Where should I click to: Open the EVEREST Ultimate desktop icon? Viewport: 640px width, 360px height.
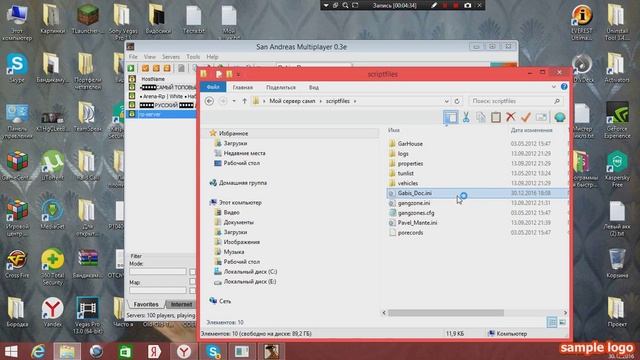click(x=582, y=23)
